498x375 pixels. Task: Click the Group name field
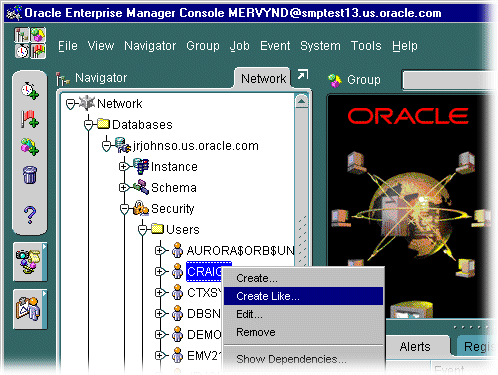450,80
